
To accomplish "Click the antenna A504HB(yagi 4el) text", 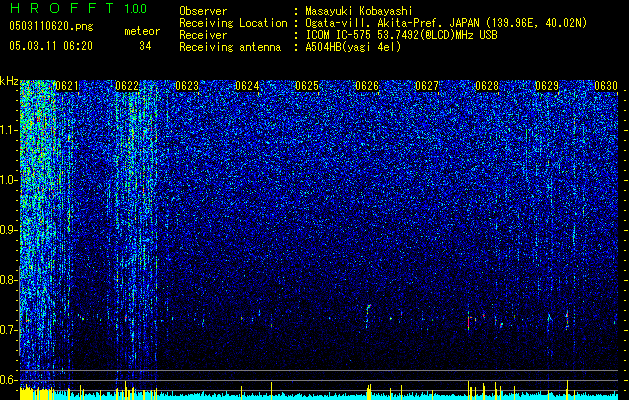I will tap(353, 47).
